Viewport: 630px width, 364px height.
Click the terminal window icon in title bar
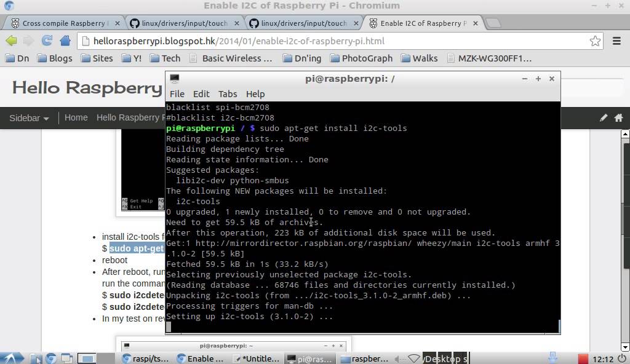174,78
